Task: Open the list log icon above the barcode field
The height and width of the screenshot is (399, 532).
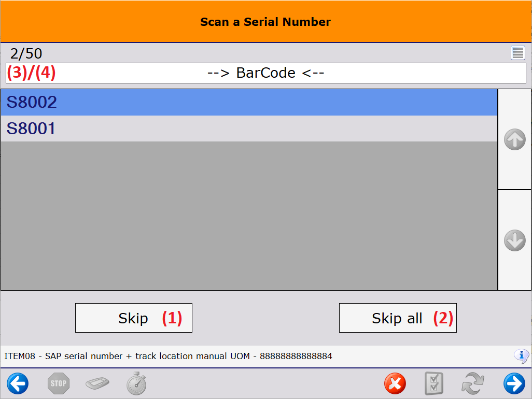Action: click(x=517, y=53)
